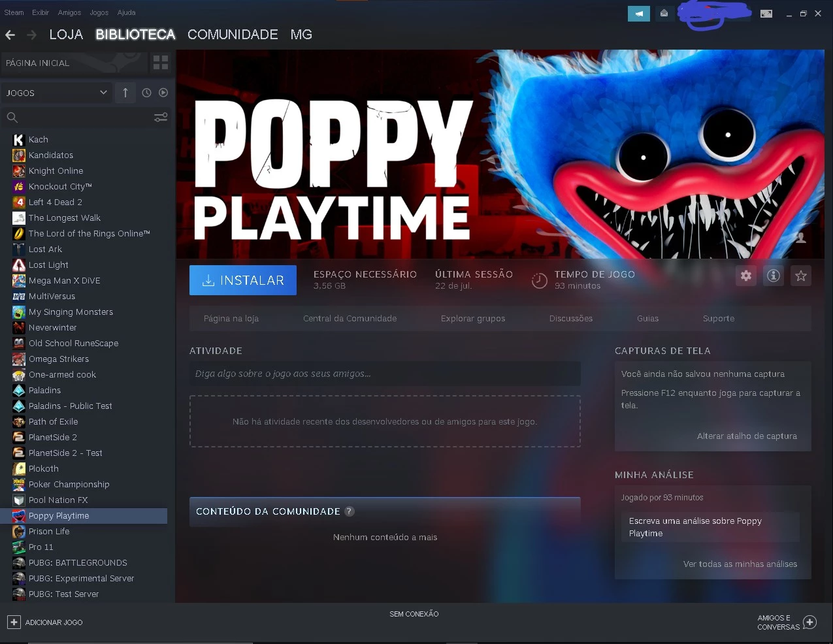This screenshot has height=644, width=833.
Task: Open the Suporte link
Action: click(x=719, y=319)
